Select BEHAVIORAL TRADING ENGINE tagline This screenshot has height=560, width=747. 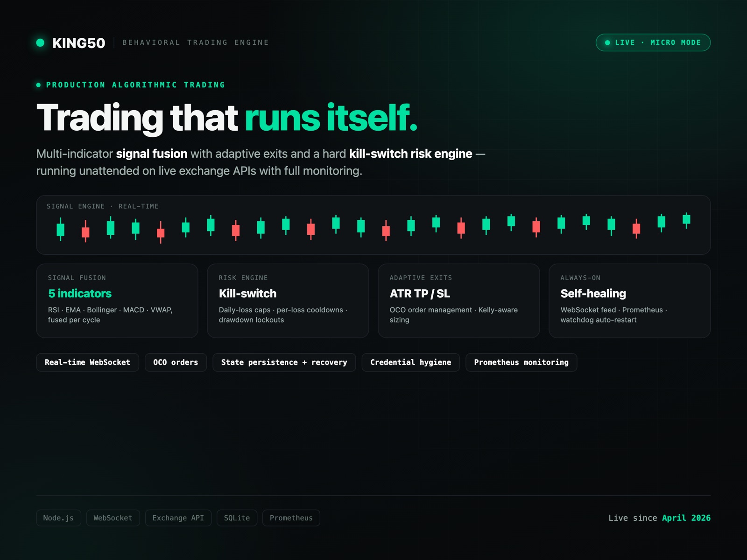(196, 42)
